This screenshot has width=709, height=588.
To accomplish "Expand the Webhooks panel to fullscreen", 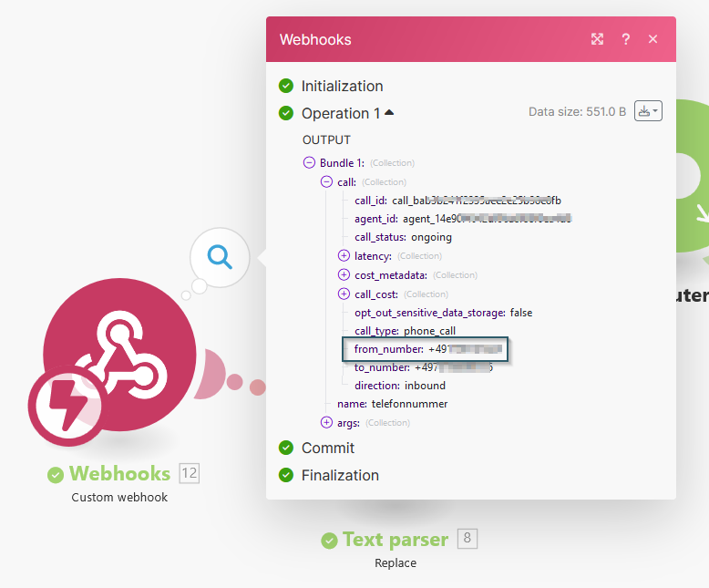I will click(597, 39).
